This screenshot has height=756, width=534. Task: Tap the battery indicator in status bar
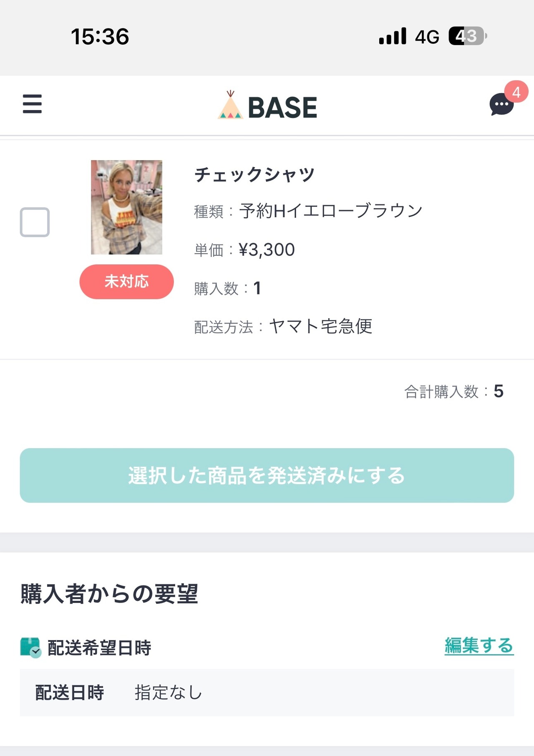[467, 36]
